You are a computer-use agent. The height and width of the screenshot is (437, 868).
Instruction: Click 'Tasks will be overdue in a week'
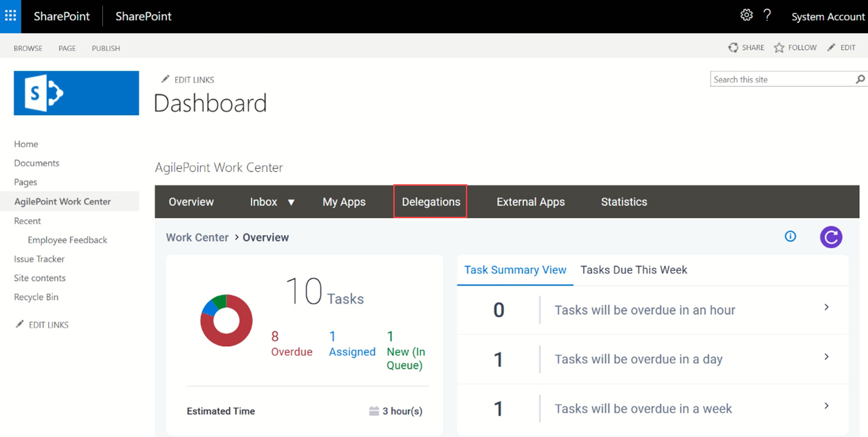644,409
